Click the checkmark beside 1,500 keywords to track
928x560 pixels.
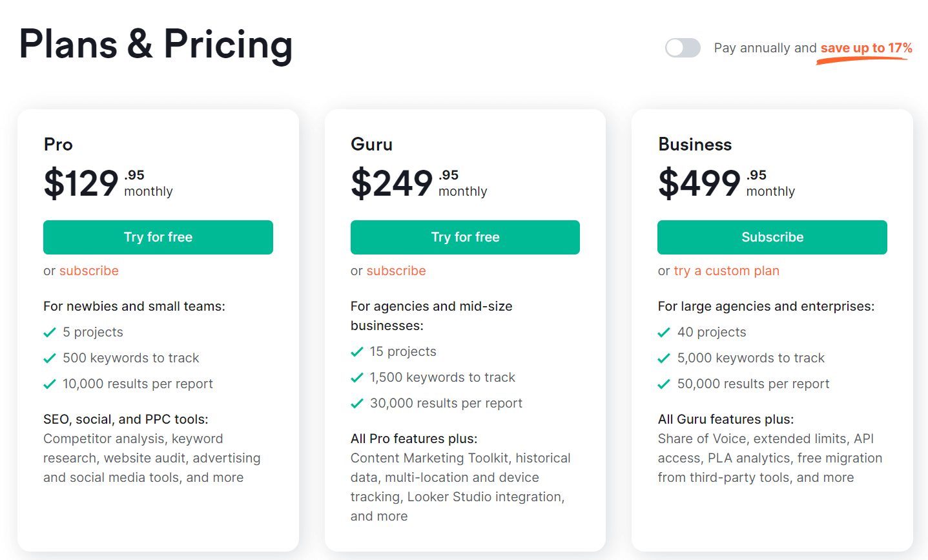(x=356, y=377)
